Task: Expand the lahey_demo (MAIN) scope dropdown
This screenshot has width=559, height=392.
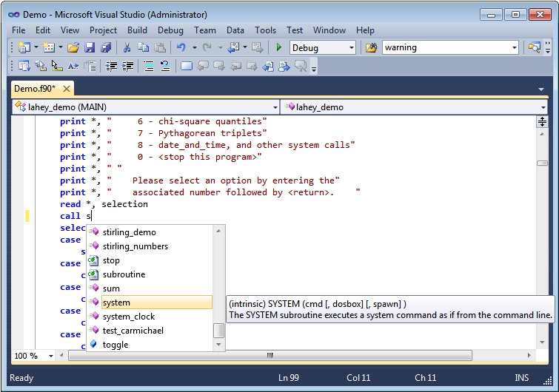Action: point(275,107)
